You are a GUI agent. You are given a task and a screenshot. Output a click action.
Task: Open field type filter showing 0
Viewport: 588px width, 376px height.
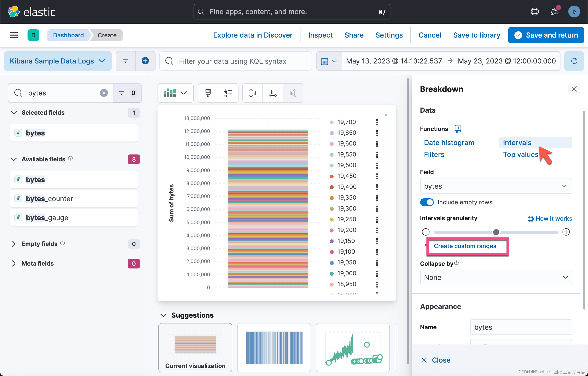[x=127, y=93]
